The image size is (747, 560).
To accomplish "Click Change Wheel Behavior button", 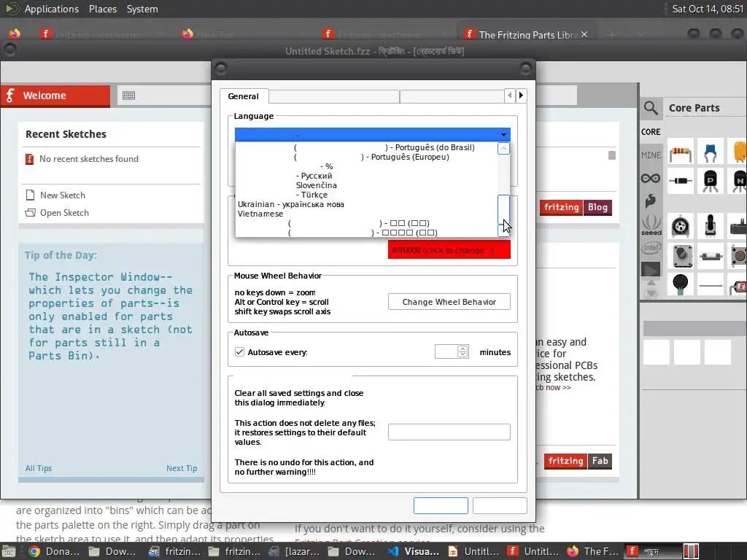I will (449, 302).
